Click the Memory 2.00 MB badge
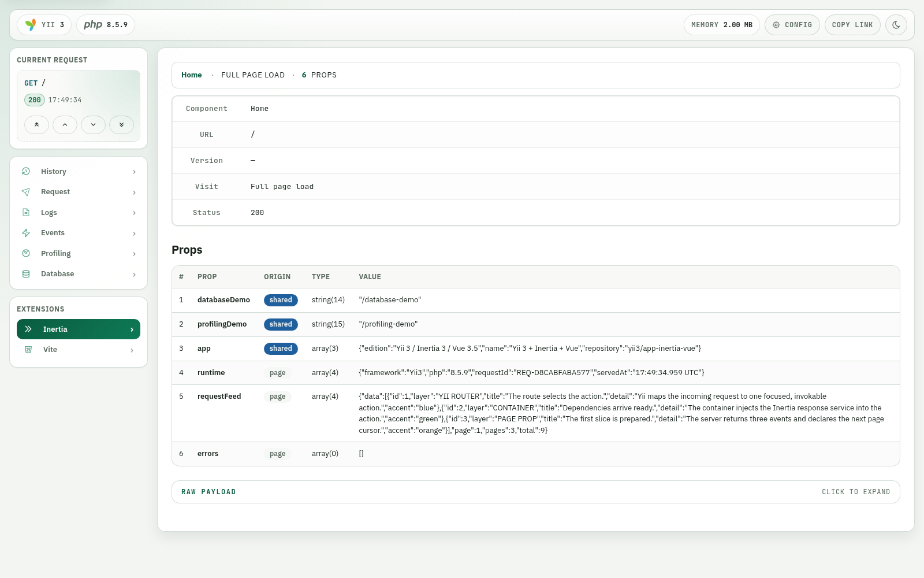 point(722,25)
